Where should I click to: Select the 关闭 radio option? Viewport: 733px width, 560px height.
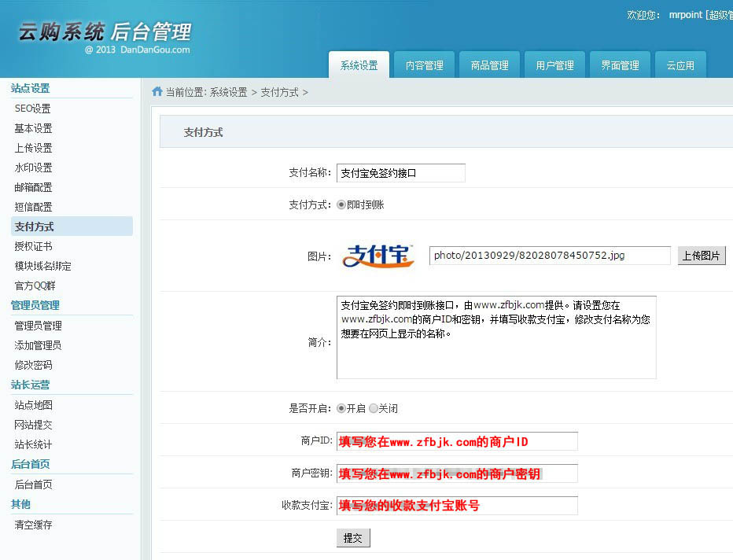click(x=373, y=408)
